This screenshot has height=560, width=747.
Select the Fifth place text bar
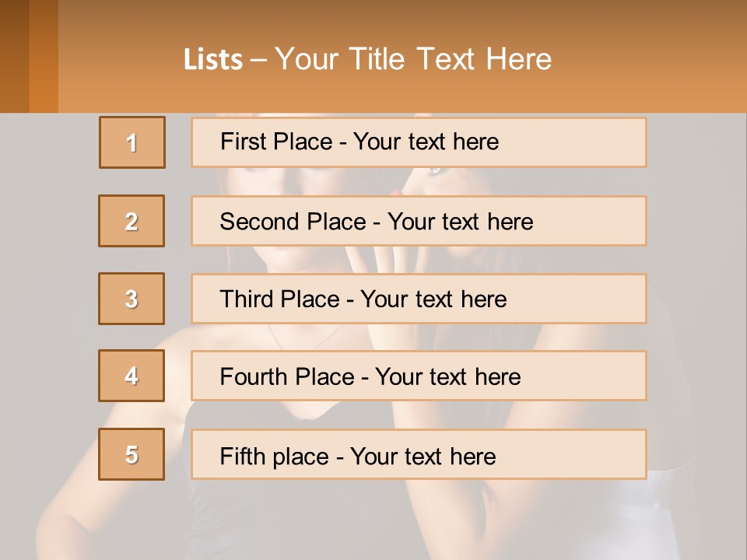(x=419, y=454)
